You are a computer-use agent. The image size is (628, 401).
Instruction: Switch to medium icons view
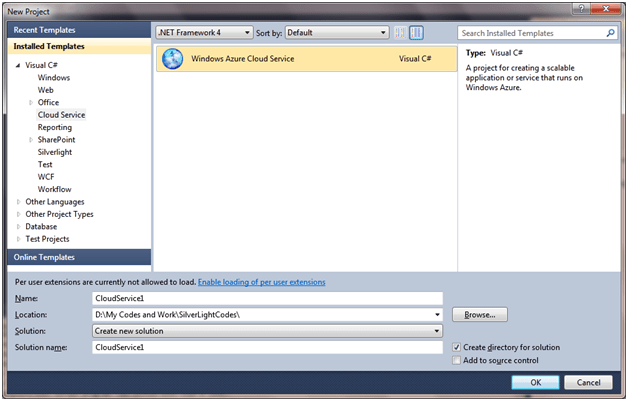415,32
